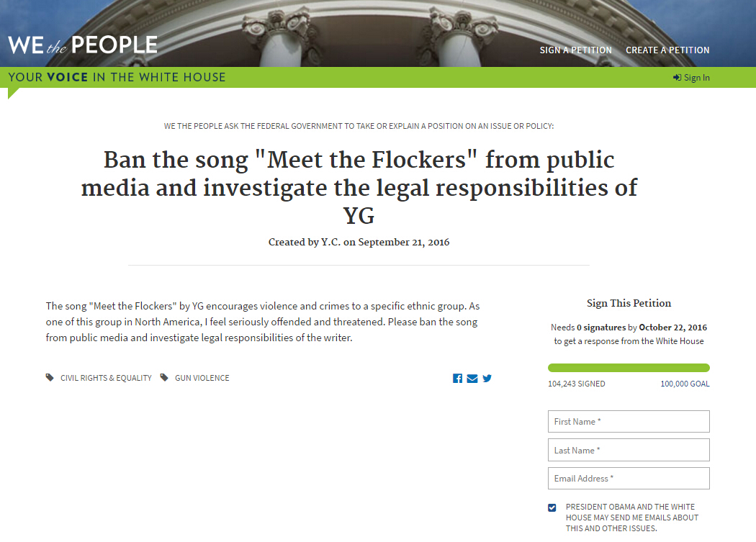Open the Create a Petition menu item
Viewport: 756px width, 542px height.
667,50
